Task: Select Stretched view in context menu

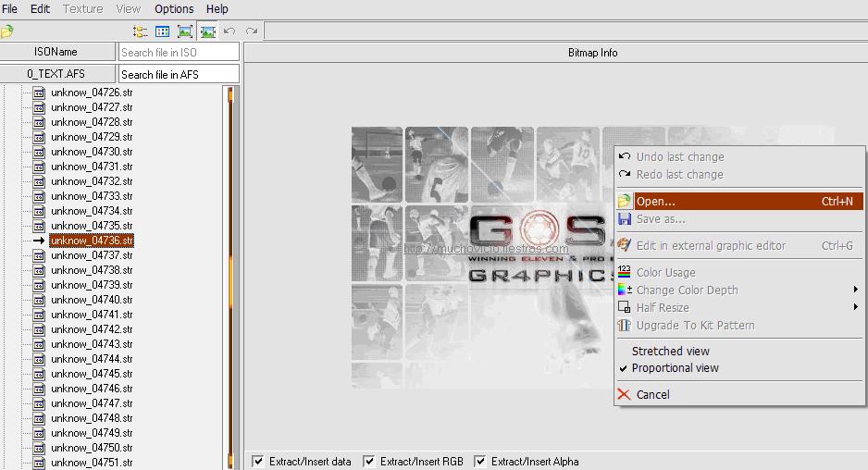Action: (x=670, y=352)
